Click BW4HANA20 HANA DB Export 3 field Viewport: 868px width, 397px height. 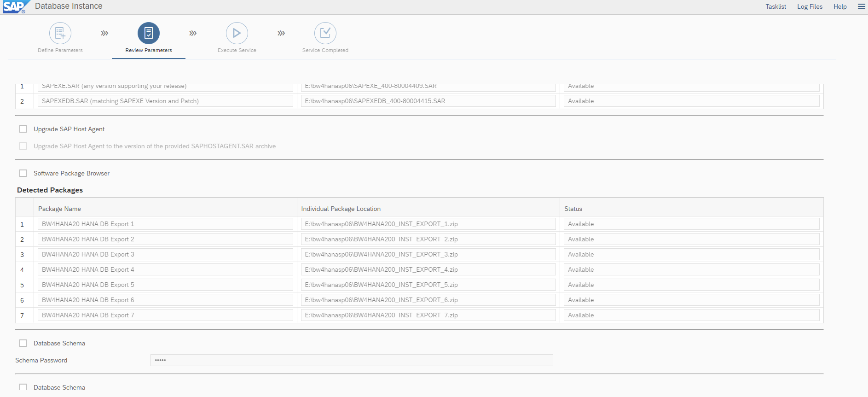[165, 254]
